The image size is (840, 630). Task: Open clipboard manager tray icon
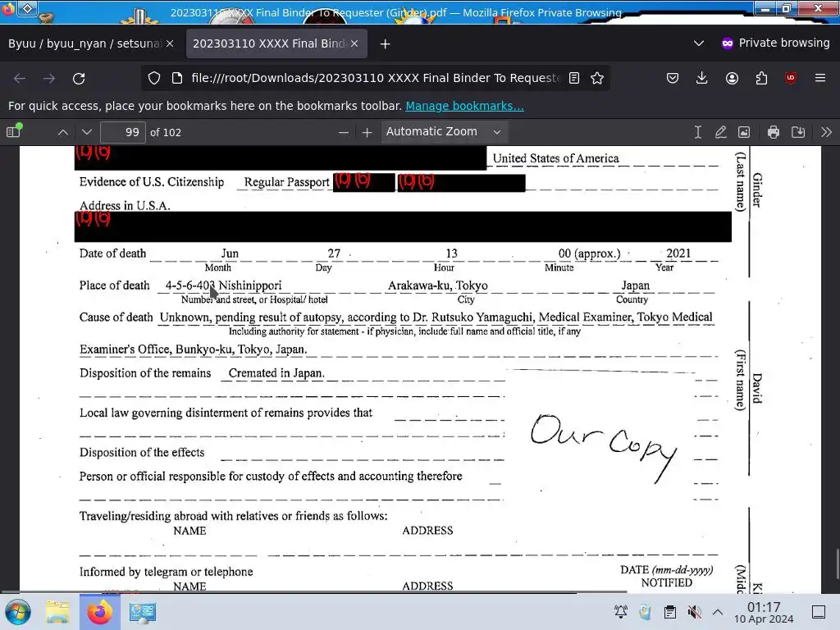(669, 612)
